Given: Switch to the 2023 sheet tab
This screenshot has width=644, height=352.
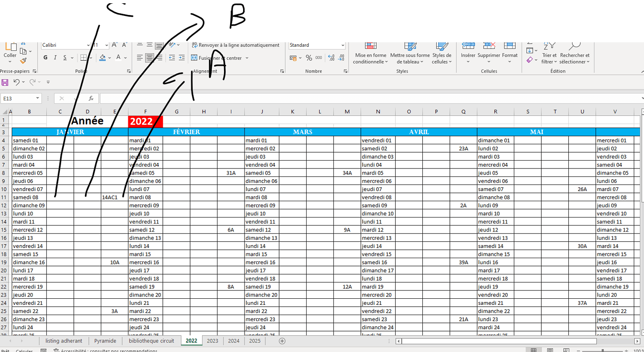Looking at the screenshot, I should click(x=212, y=341).
